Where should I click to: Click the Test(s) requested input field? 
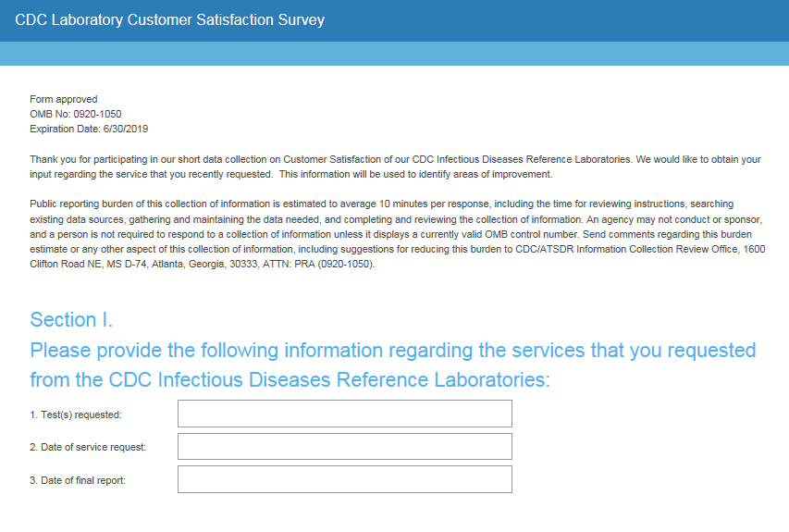click(345, 414)
